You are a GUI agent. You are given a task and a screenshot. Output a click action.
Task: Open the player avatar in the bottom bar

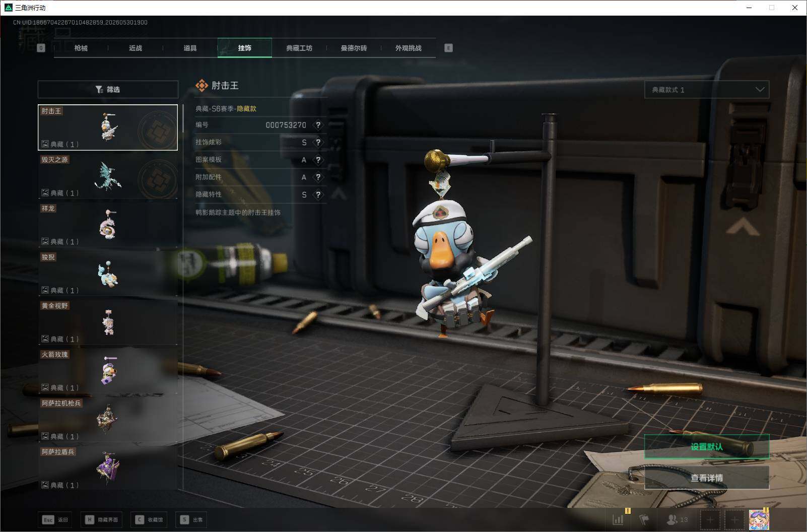pos(759,519)
